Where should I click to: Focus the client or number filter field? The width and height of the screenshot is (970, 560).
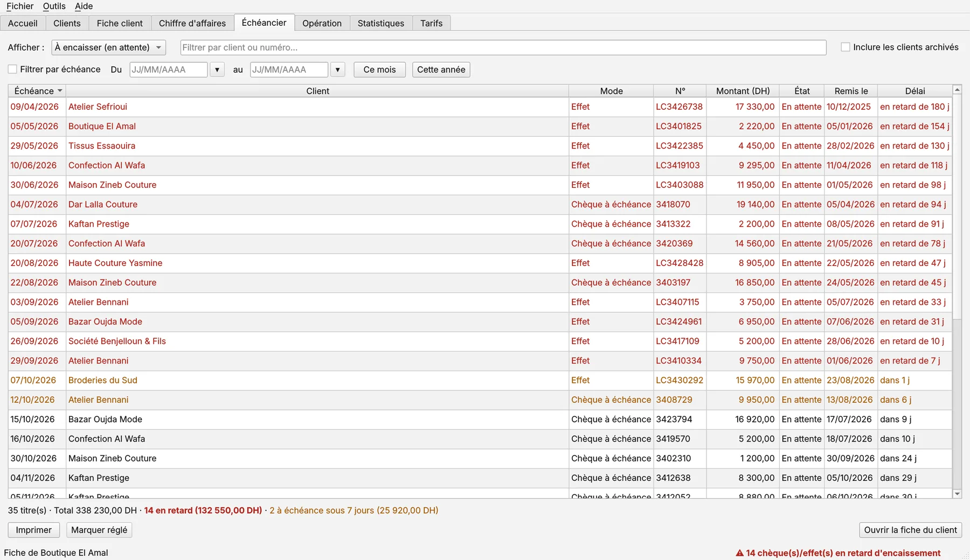point(503,47)
